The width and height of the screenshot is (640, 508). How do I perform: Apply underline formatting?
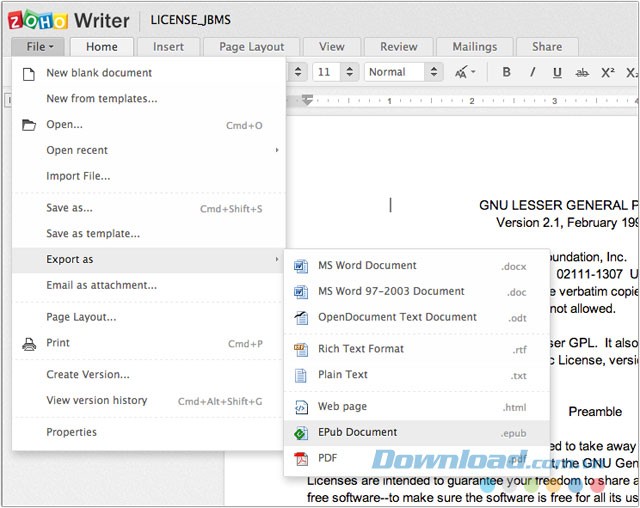tap(557, 72)
